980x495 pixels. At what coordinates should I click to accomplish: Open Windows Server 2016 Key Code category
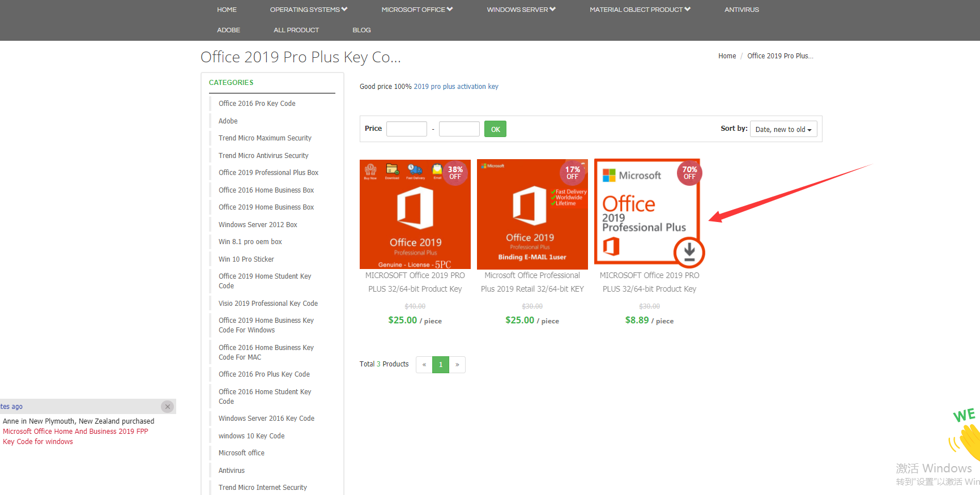(266, 419)
